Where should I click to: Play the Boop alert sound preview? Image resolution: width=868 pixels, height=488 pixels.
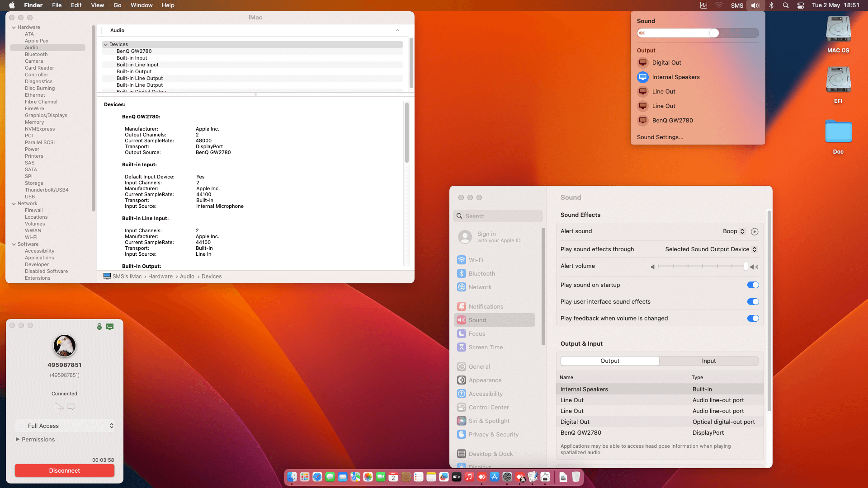point(755,231)
